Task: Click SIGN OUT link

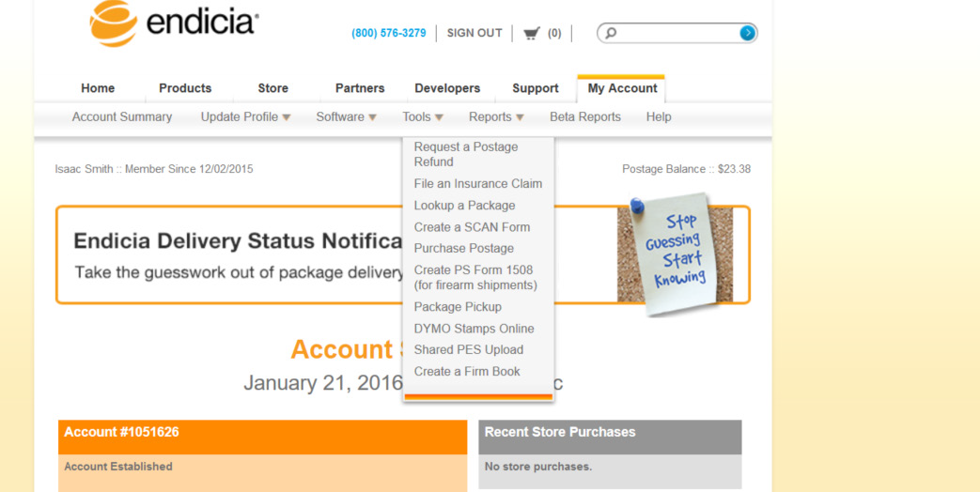Action: (x=474, y=33)
